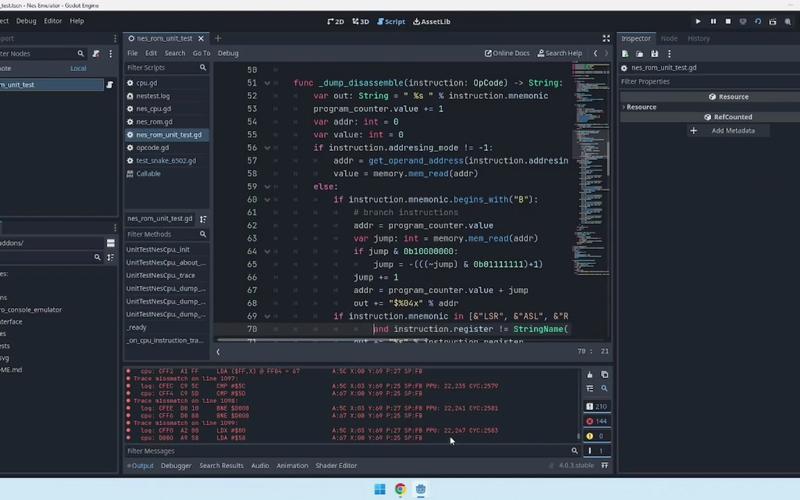Toggle collapse duplicate messages icon in Output
The width and height of the screenshot is (800, 500).
coord(590,388)
